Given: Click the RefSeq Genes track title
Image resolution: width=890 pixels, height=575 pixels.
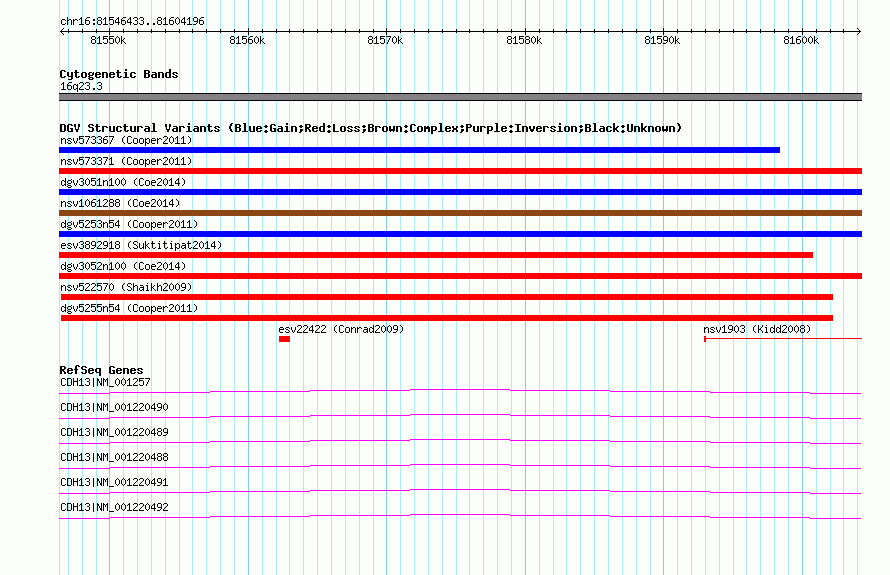Looking at the screenshot, I should [x=101, y=370].
